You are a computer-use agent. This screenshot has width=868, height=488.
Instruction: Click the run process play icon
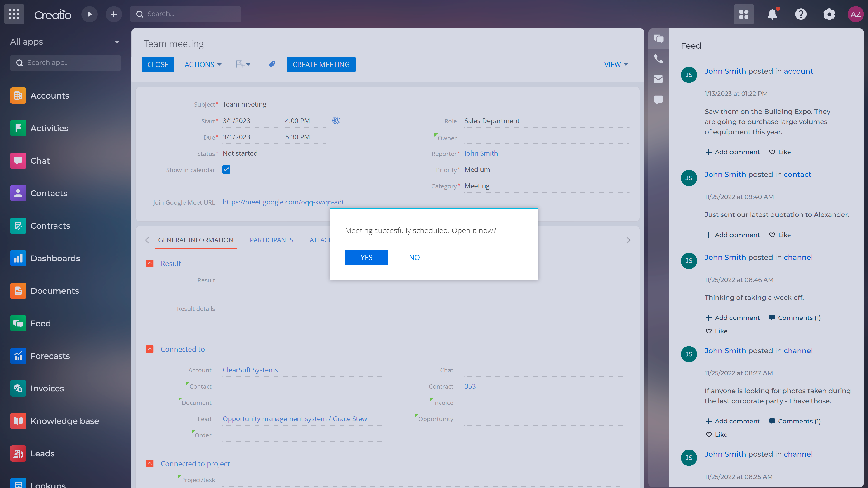(89, 14)
